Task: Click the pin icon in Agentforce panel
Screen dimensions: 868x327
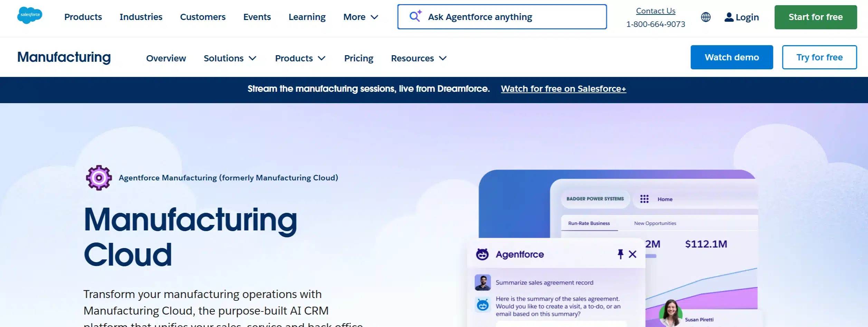Action: [620, 254]
